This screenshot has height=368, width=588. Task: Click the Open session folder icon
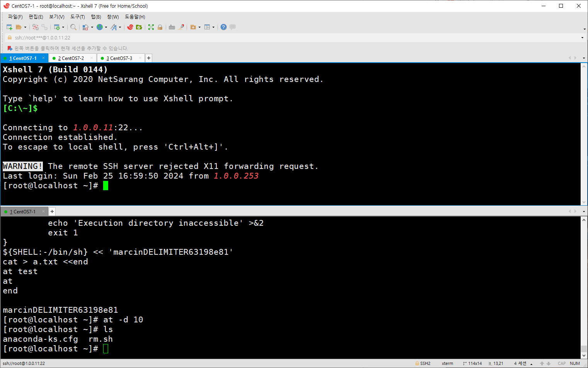point(19,27)
